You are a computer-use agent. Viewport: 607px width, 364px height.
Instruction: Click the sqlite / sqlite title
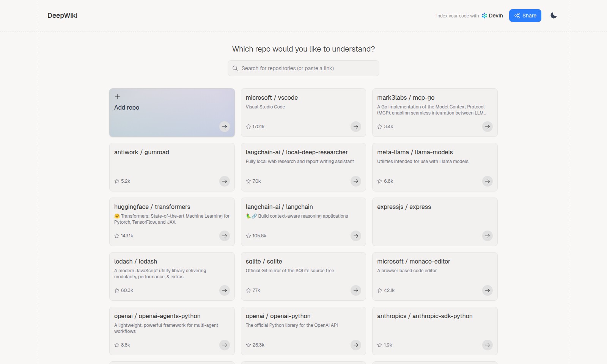coord(264,261)
